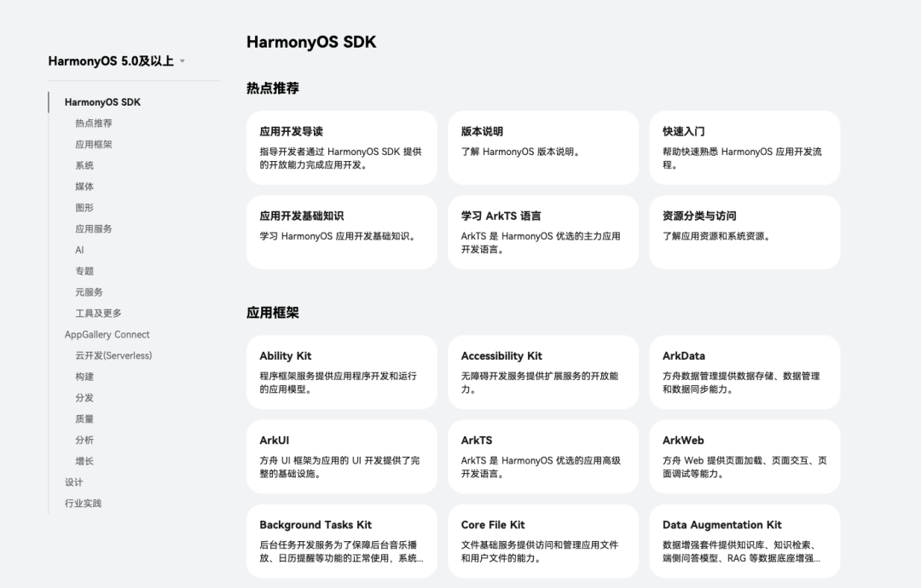The width and height of the screenshot is (921, 588).
Task: Click the 应用框架 section heading
Action: click(273, 313)
